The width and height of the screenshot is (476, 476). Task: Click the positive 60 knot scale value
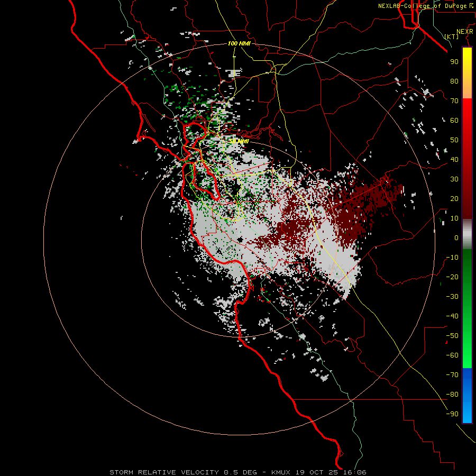tap(454, 120)
